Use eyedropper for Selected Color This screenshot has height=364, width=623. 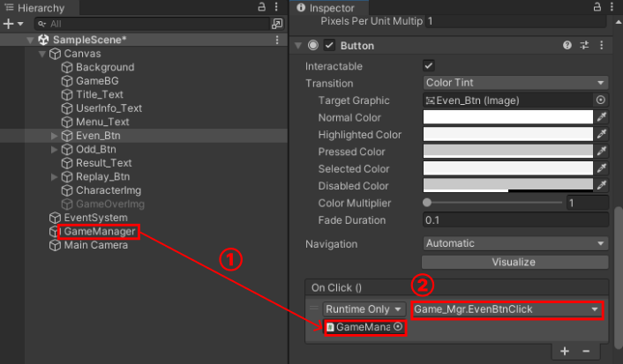(602, 168)
